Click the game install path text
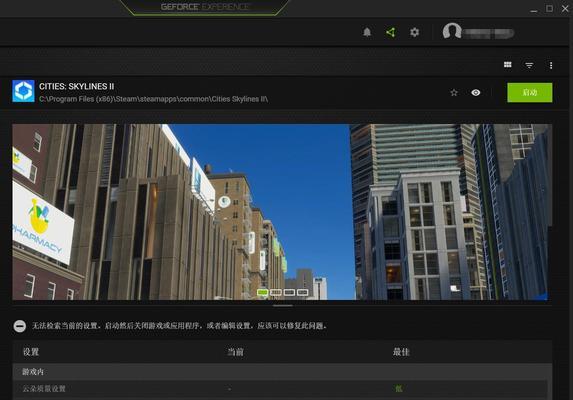This screenshot has height=400, width=573. (x=153, y=99)
